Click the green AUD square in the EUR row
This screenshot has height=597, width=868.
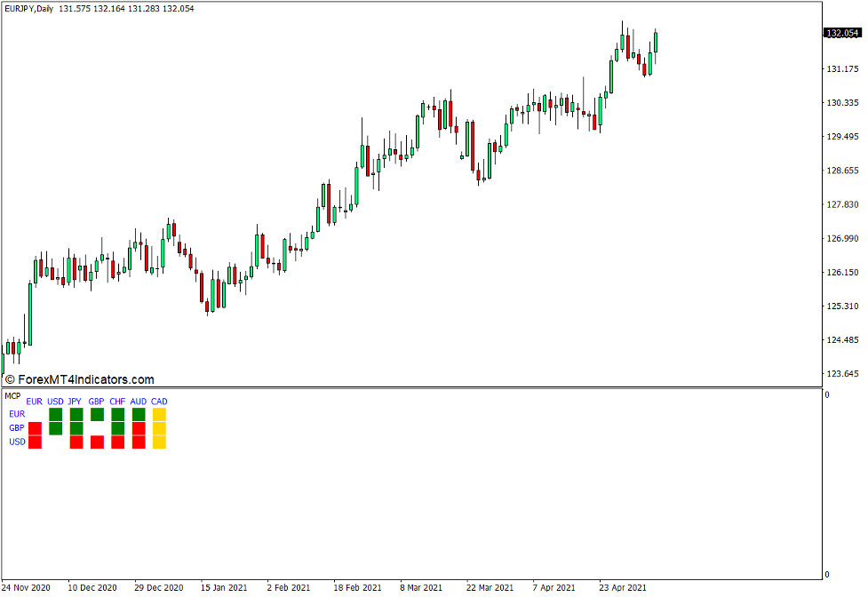[138, 413]
